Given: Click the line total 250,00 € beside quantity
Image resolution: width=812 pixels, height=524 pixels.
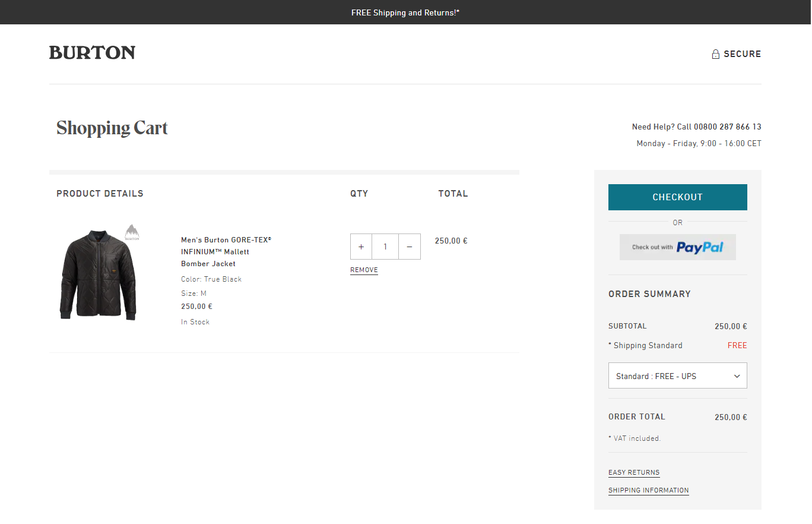Looking at the screenshot, I should [451, 241].
